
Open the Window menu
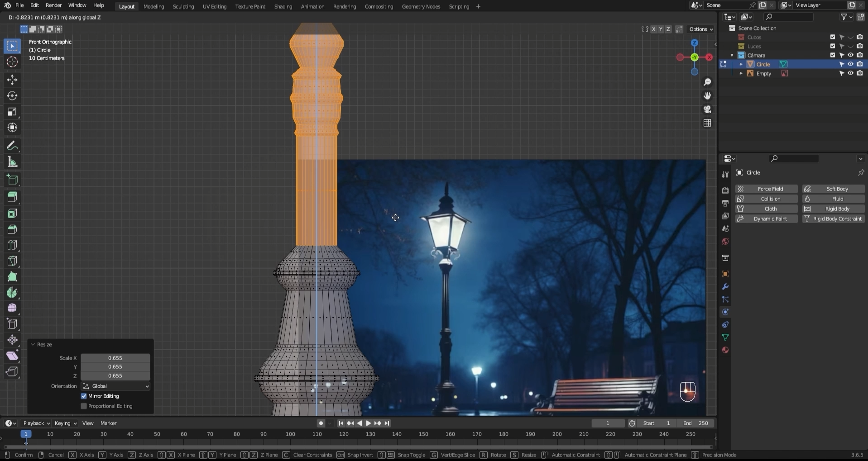[77, 5]
